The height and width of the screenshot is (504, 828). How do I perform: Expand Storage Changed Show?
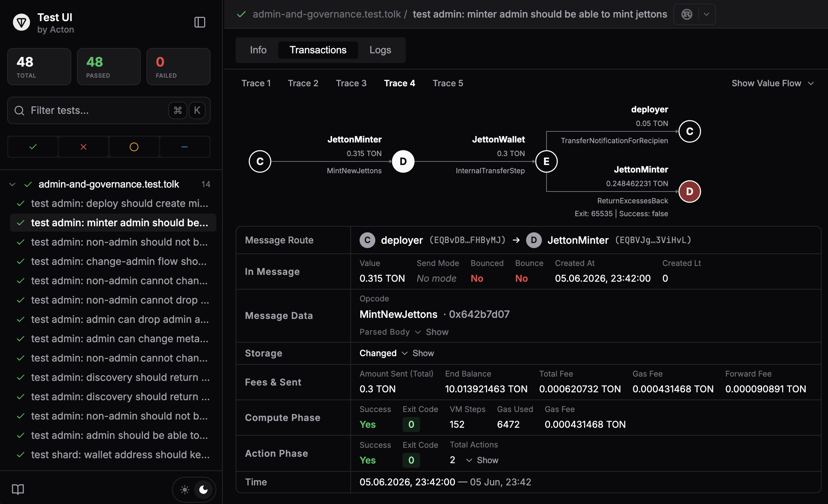pyautogui.click(x=418, y=353)
